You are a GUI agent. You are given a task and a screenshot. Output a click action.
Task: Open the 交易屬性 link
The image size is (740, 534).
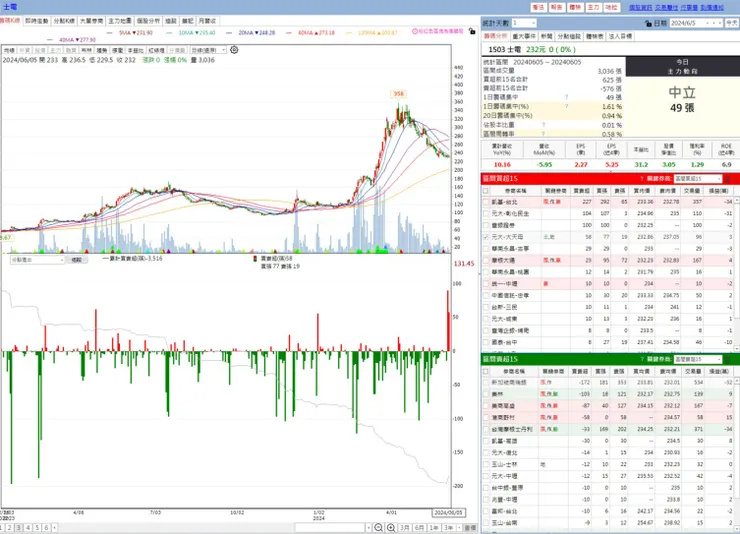tap(666, 8)
